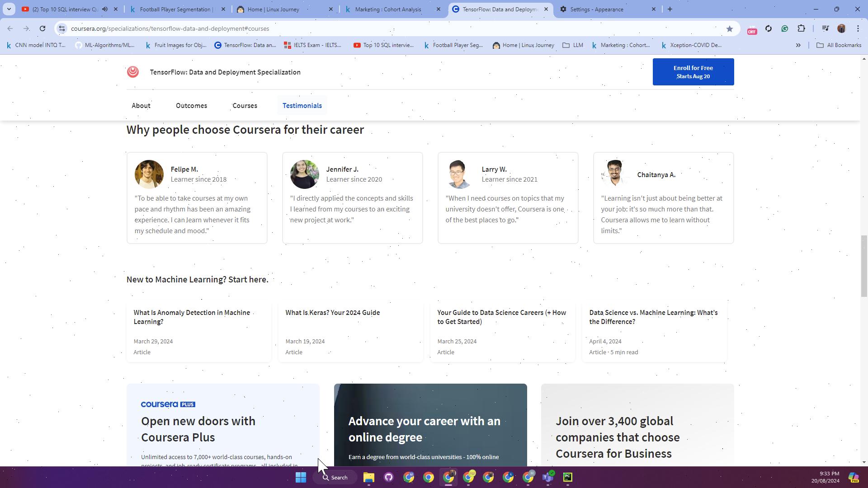The width and height of the screenshot is (868, 488).
Task: Go to the Testimonials section
Action: (x=302, y=106)
